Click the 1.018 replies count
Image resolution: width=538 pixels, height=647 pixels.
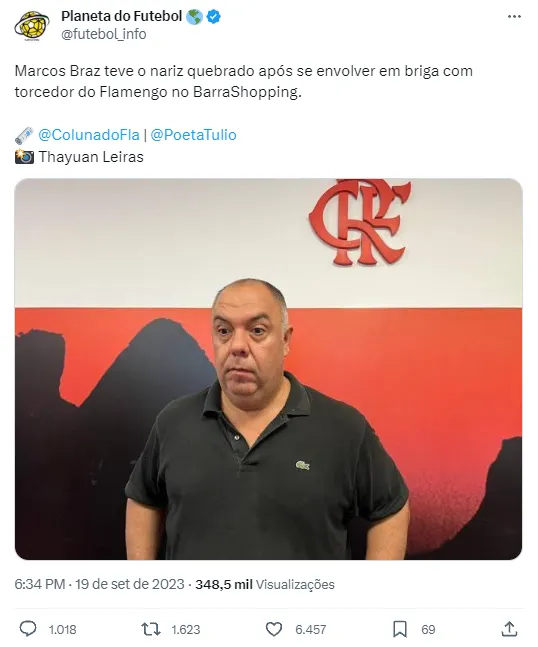tap(63, 630)
